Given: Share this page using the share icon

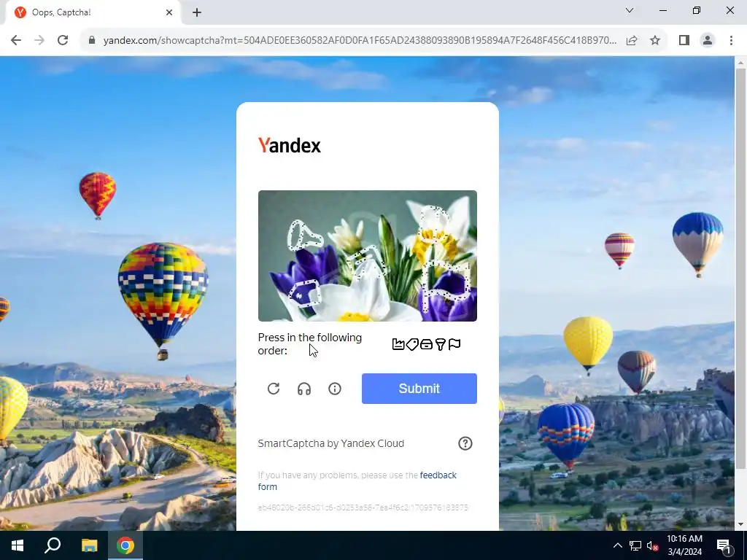Looking at the screenshot, I should [x=632, y=40].
